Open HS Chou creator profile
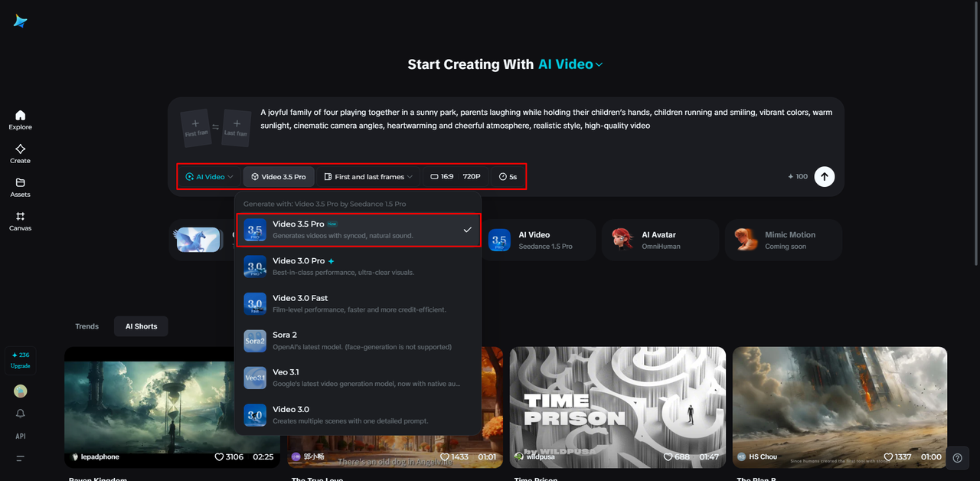This screenshot has width=980, height=481. click(757, 456)
